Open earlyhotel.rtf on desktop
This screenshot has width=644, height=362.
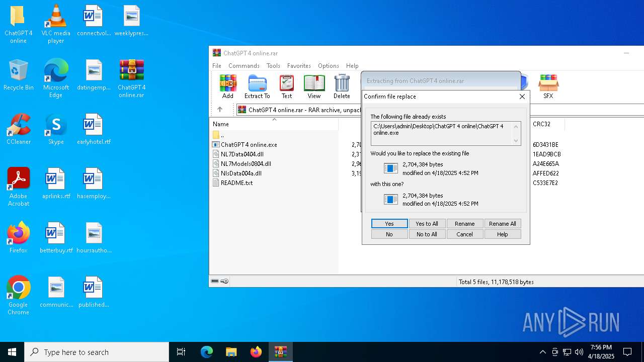94,130
